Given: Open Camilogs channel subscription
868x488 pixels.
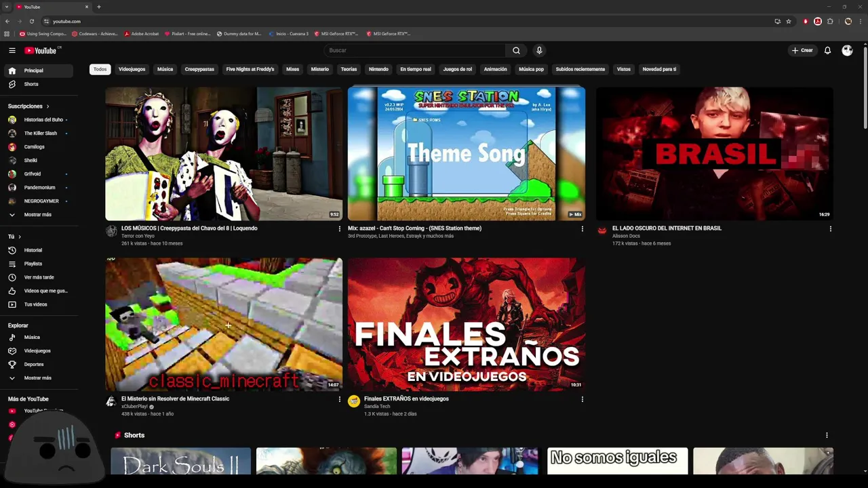Looking at the screenshot, I should coord(39,146).
